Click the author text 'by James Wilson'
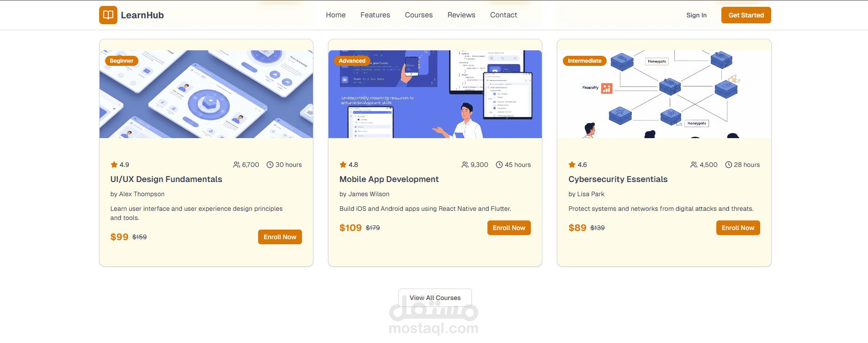 click(365, 194)
